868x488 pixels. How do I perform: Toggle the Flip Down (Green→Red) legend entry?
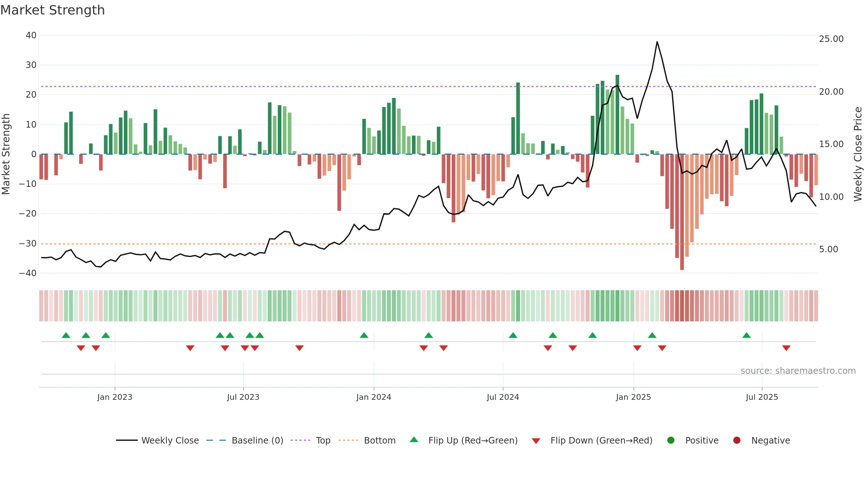coord(592,440)
